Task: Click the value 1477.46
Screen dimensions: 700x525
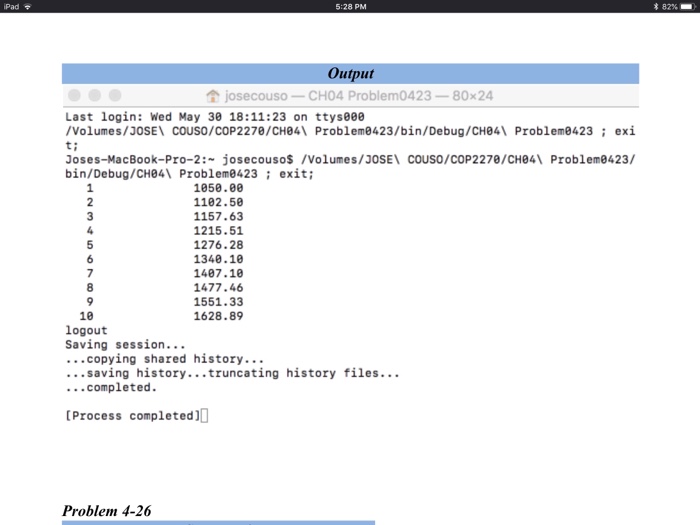Action: [218, 288]
